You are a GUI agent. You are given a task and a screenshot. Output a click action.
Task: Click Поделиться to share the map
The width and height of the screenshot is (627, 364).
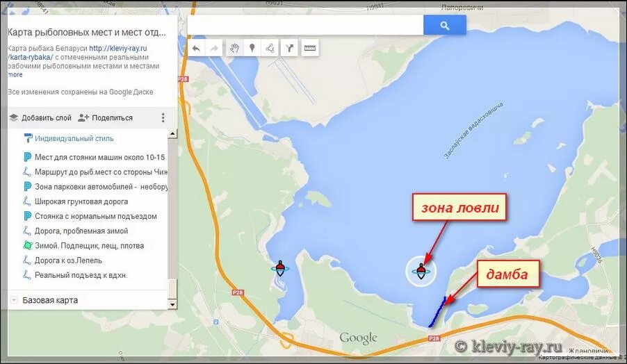pyautogui.click(x=105, y=118)
